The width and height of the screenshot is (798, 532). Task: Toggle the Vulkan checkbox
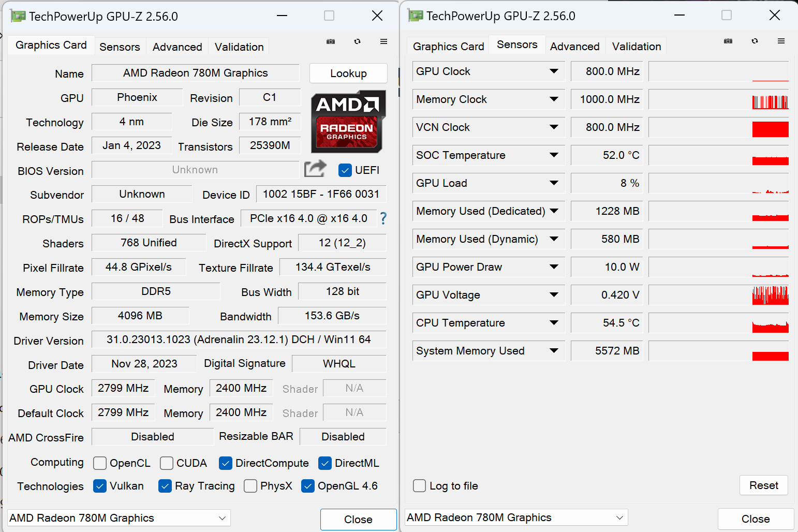pos(100,486)
